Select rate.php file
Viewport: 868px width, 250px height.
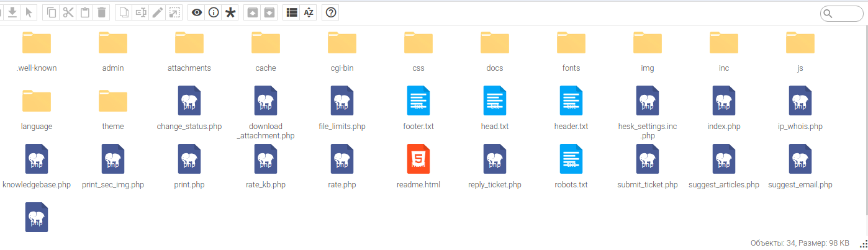tap(342, 166)
